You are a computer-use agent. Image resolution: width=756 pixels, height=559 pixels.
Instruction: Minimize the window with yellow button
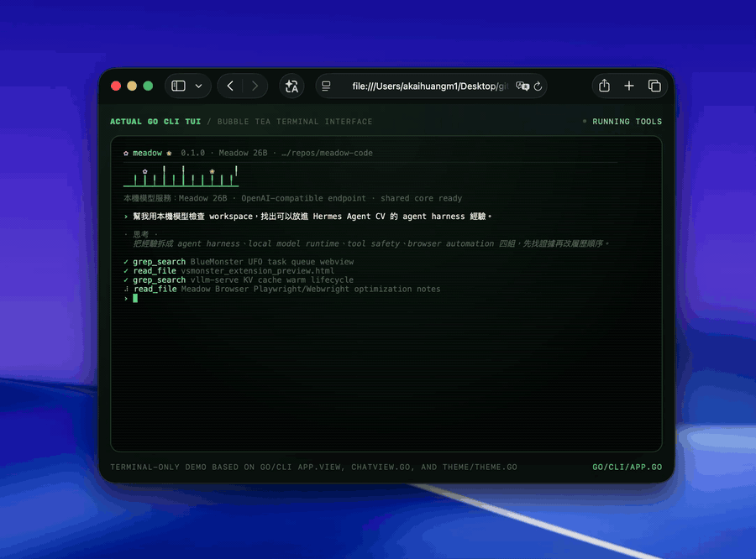pos(132,86)
